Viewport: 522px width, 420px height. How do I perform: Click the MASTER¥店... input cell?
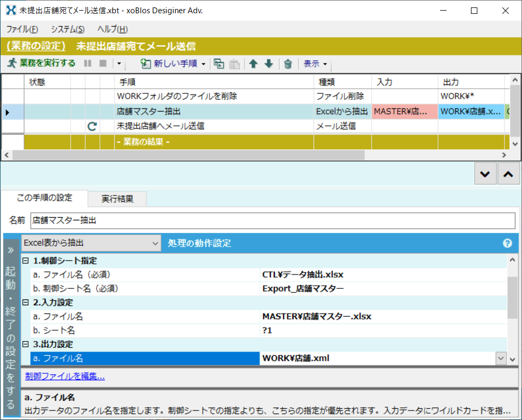pyautogui.click(x=405, y=112)
